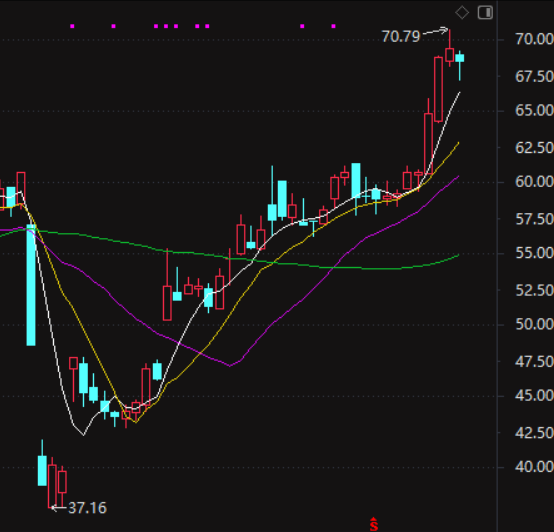Click the 40.00 price axis label

(x=534, y=467)
